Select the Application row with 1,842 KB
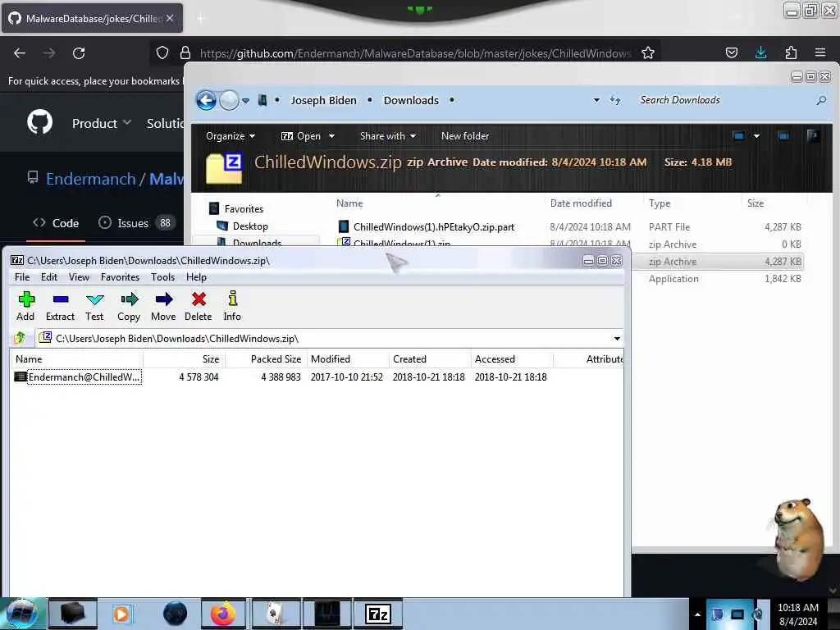The image size is (840, 630). [718, 279]
